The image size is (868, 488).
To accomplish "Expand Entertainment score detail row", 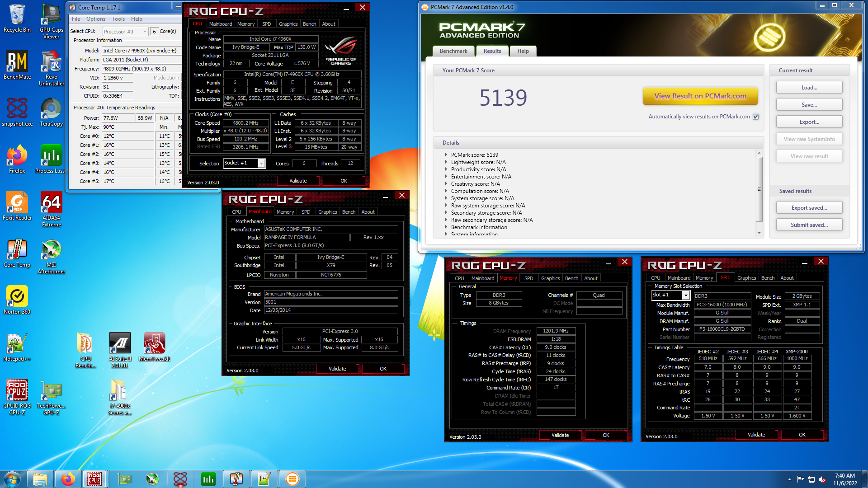I will (446, 176).
